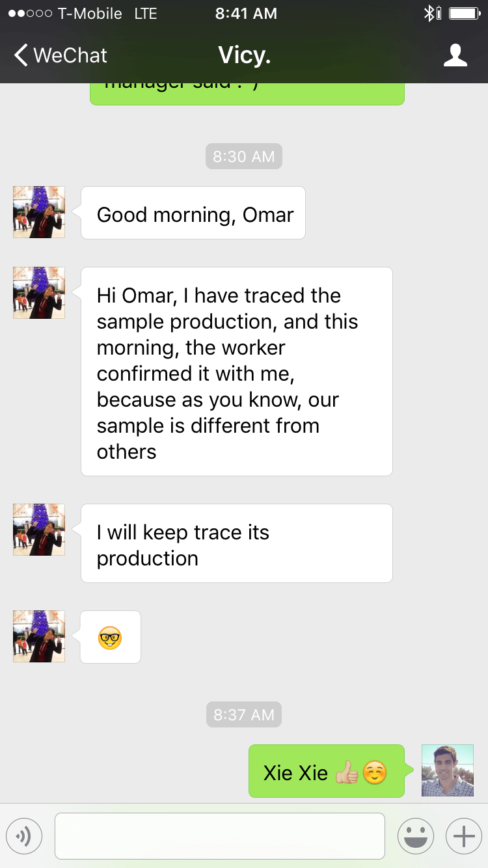Open Vicy's chat profile details icon
The image size is (488, 868).
pyautogui.click(x=455, y=55)
